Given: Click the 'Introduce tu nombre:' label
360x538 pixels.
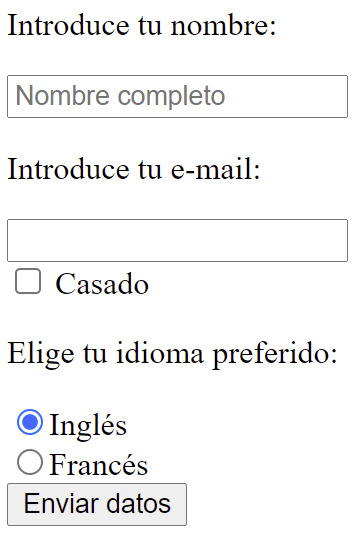Looking at the screenshot, I should (142, 26).
